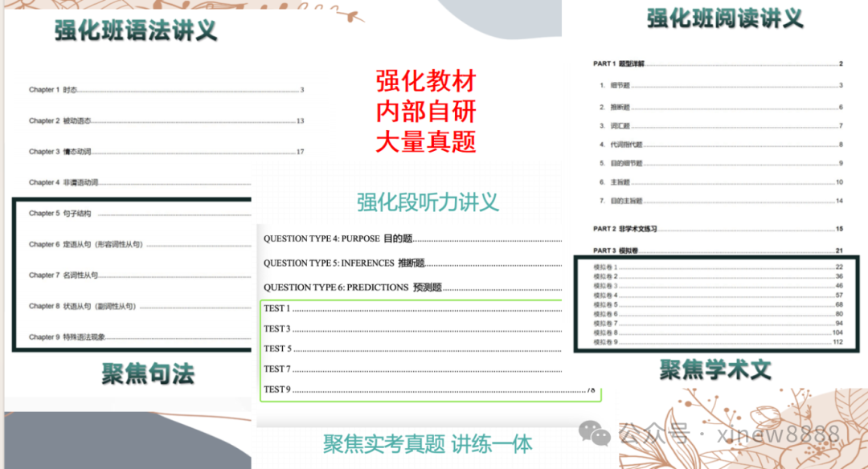868x469 pixels.
Task: Select the red 内部自研 text
Action: tap(426, 112)
